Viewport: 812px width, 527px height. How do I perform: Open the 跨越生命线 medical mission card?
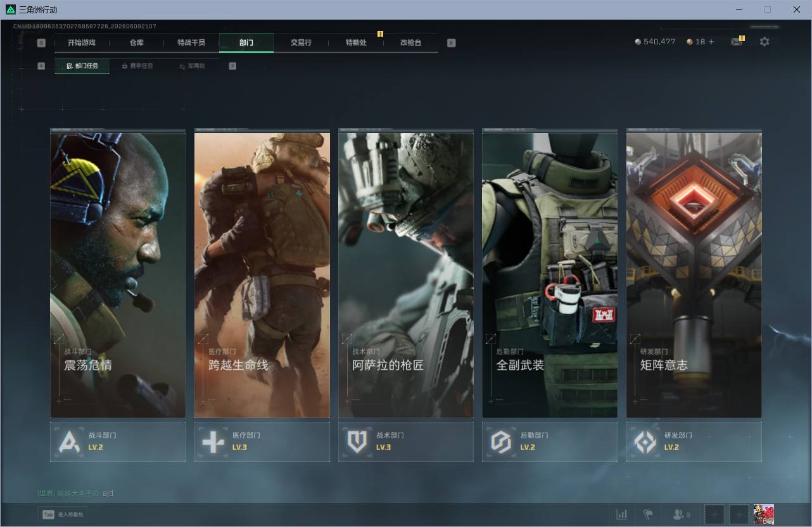tap(262, 274)
